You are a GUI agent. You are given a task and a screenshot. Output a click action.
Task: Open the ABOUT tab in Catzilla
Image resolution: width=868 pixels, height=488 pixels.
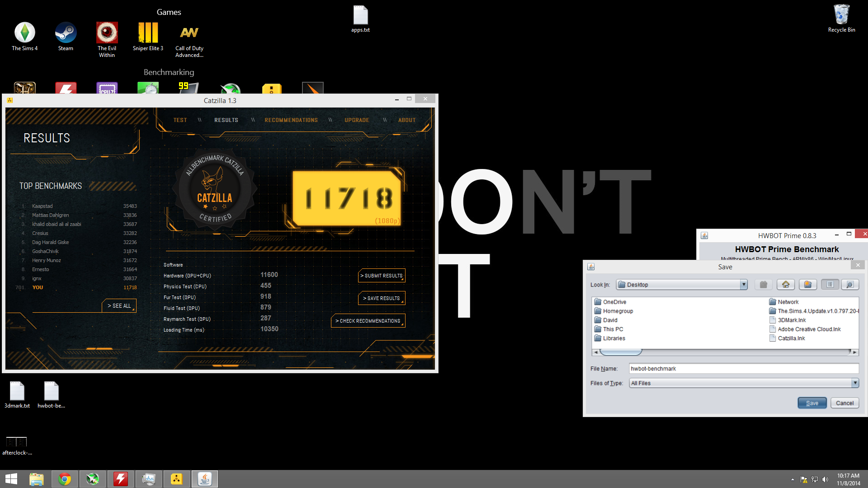(x=407, y=120)
